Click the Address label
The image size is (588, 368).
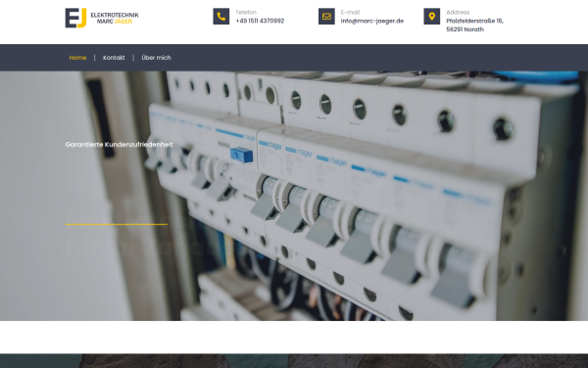(x=458, y=13)
